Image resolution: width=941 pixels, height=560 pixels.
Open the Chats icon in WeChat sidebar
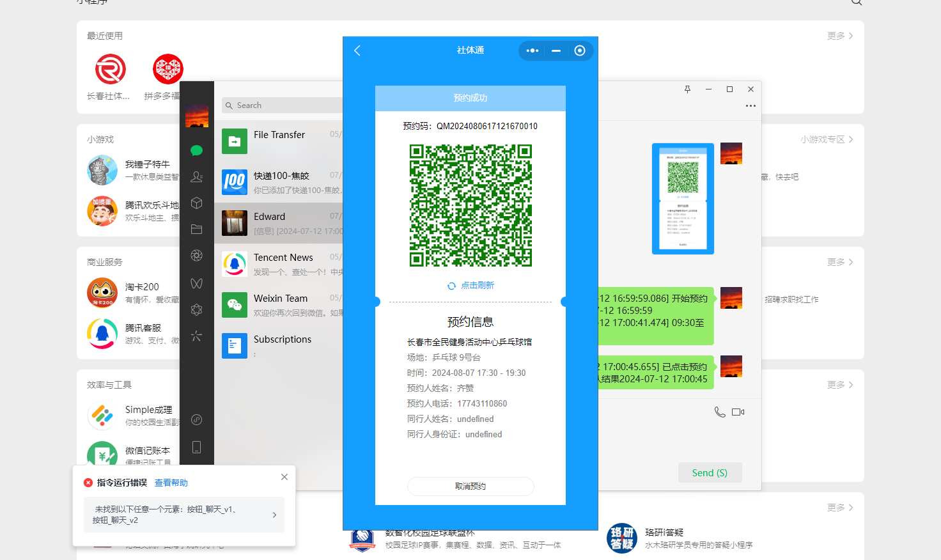pyautogui.click(x=196, y=150)
